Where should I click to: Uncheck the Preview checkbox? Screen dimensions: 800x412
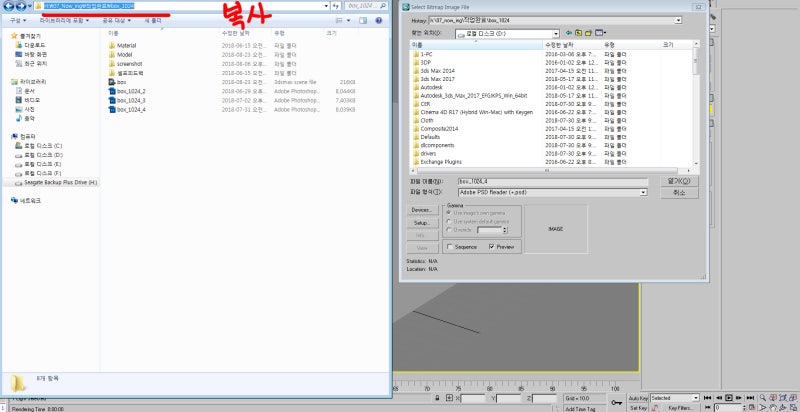pyautogui.click(x=491, y=247)
